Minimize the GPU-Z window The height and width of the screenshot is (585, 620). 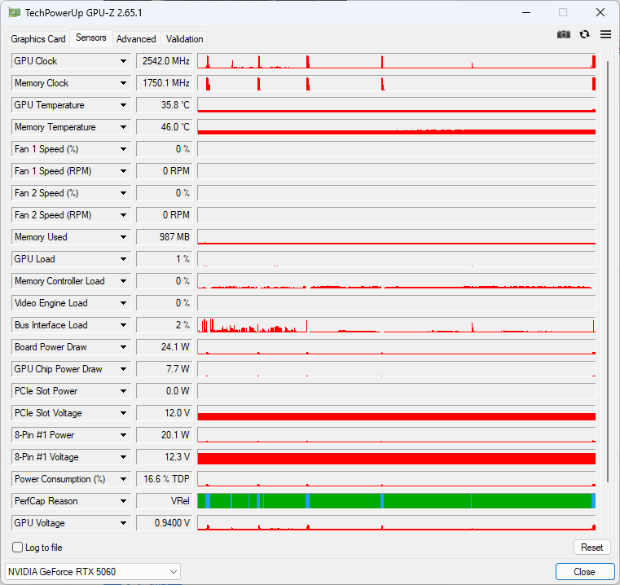[526, 13]
